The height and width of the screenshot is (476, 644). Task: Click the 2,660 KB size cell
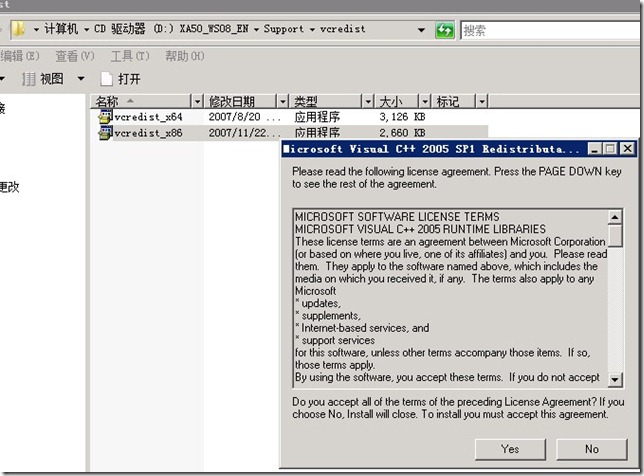[402, 133]
